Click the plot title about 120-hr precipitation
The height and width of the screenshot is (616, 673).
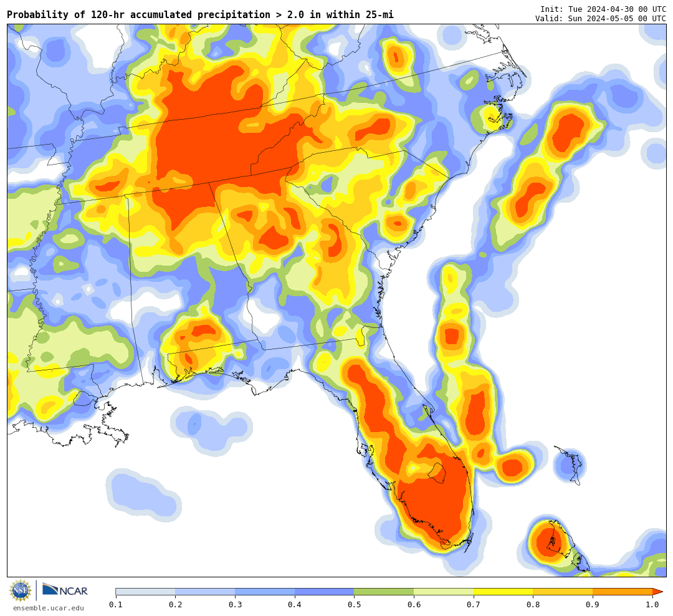pyautogui.click(x=200, y=15)
